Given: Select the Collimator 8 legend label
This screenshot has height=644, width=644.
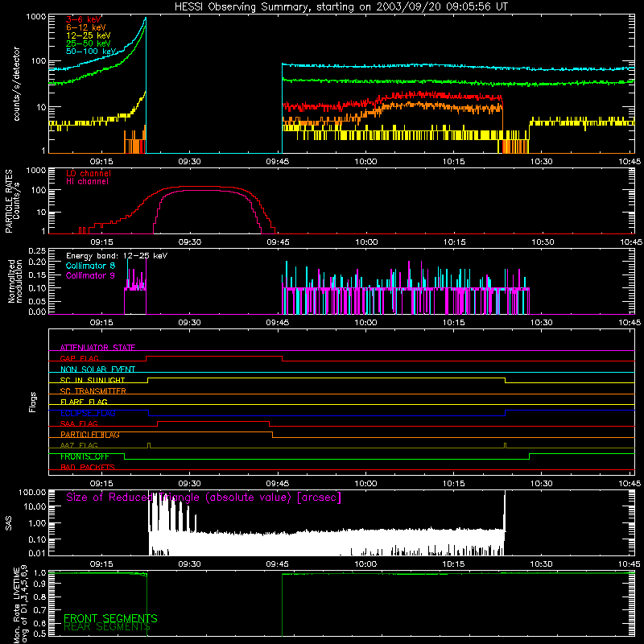Looking at the screenshot, I should [90, 266].
